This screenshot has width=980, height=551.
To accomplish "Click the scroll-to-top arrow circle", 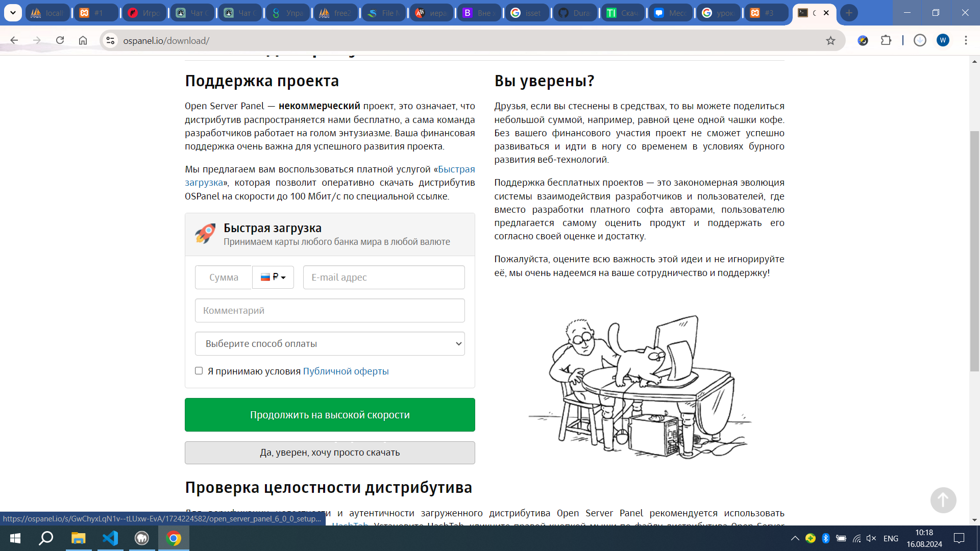I will click(x=943, y=500).
